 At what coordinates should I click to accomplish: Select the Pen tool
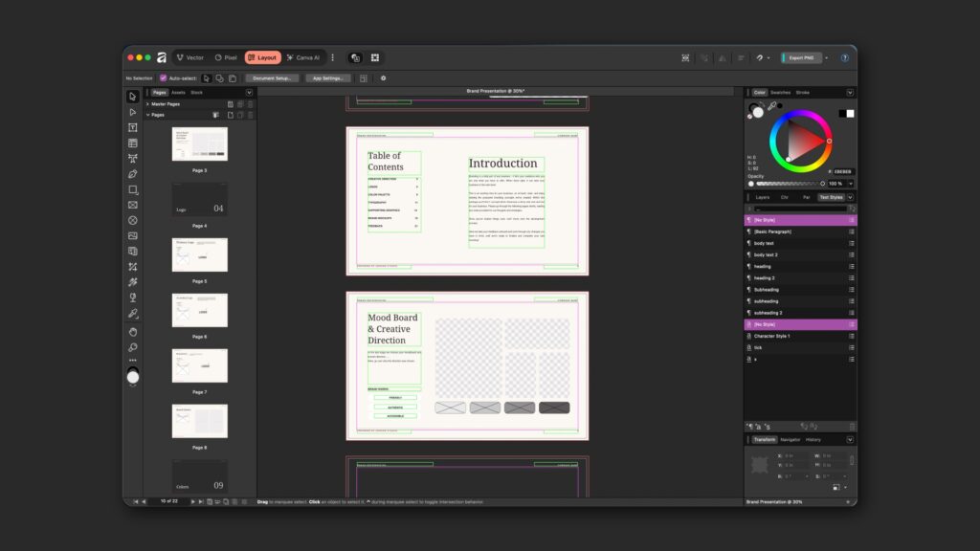click(132, 174)
